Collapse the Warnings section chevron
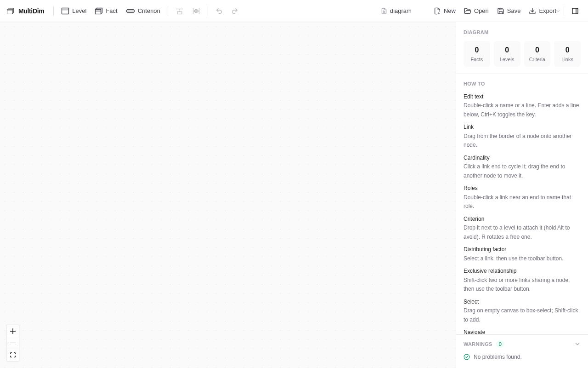This screenshot has width=588, height=368. tap(577, 344)
